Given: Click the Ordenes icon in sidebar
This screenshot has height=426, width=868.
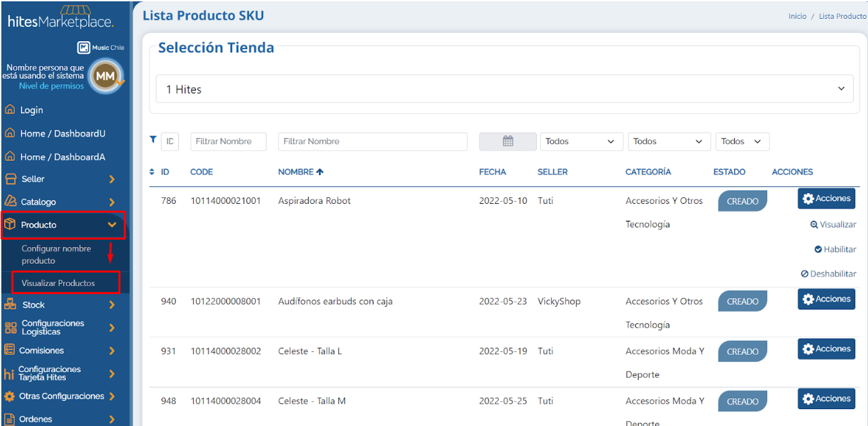Looking at the screenshot, I should coord(9,419).
